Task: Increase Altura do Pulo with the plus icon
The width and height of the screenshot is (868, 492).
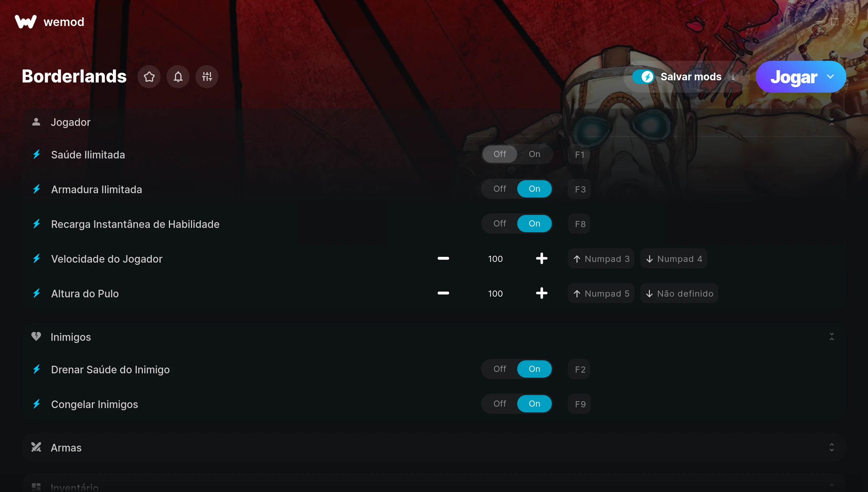Action: (541, 293)
